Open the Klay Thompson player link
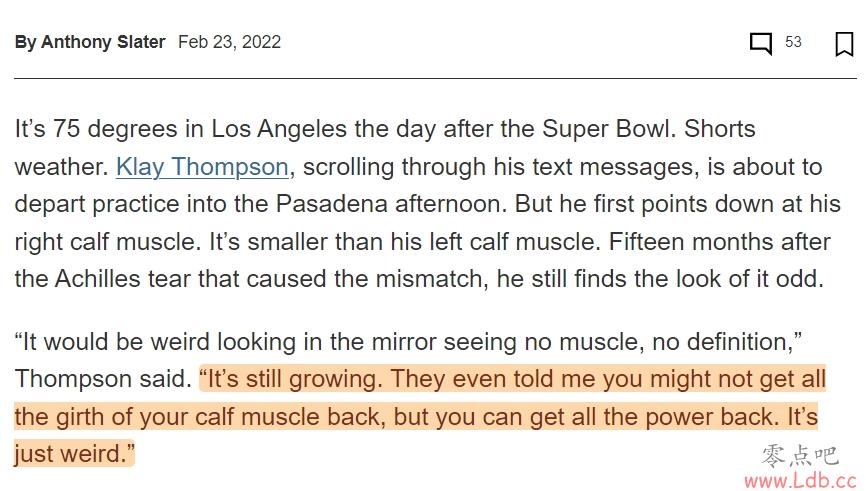The height and width of the screenshot is (491, 866). point(202,167)
